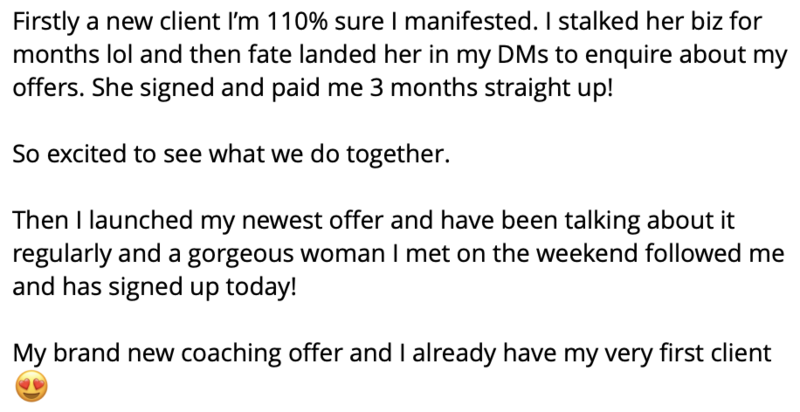Click the heart-eyes emoji
Image resolution: width=800 pixels, height=412 pixels.
coord(32,386)
